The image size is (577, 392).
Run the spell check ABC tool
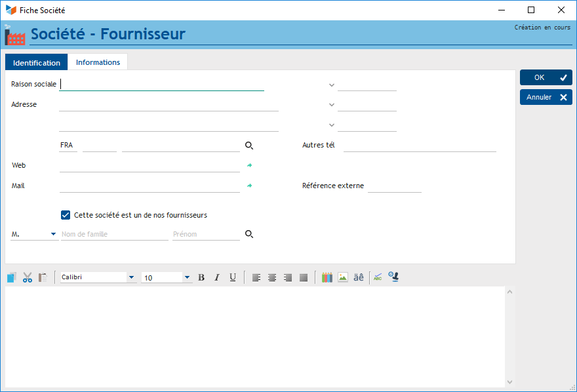click(x=378, y=277)
